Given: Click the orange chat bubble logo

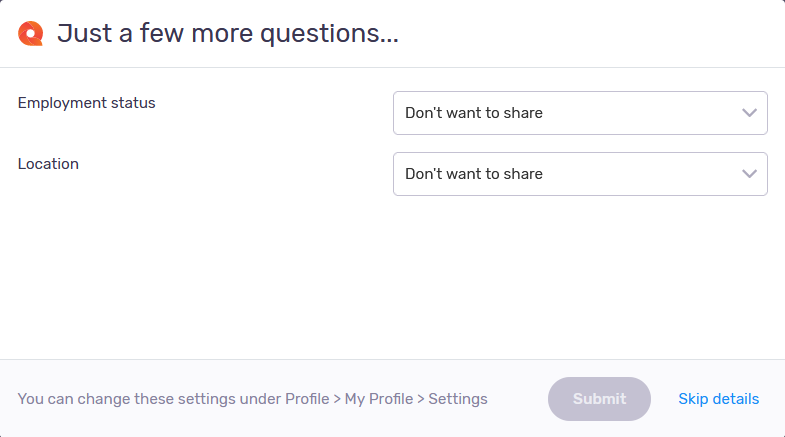Looking at the screenshot, I should 31,34.
